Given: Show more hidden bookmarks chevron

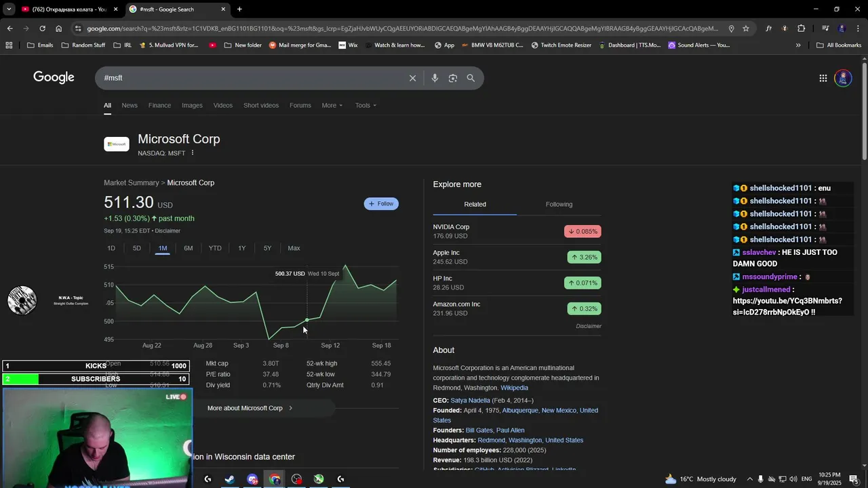Looking at the screenshot, I should pos(798,45).
